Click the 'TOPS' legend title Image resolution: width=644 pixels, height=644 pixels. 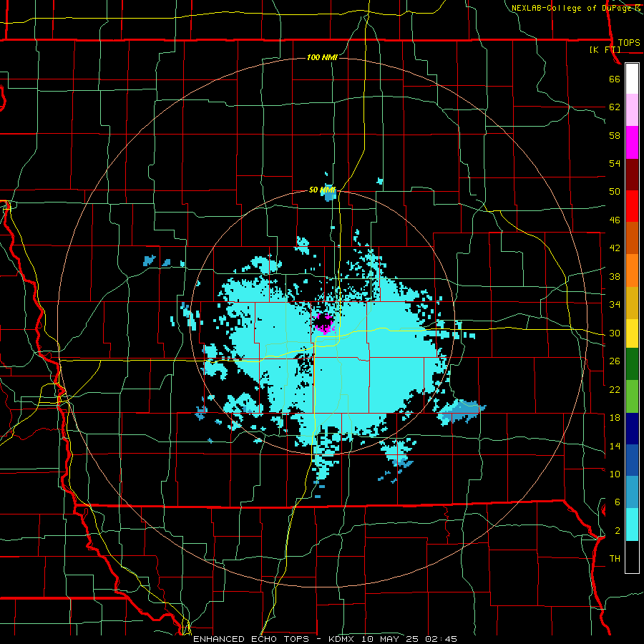coord(629,43)
